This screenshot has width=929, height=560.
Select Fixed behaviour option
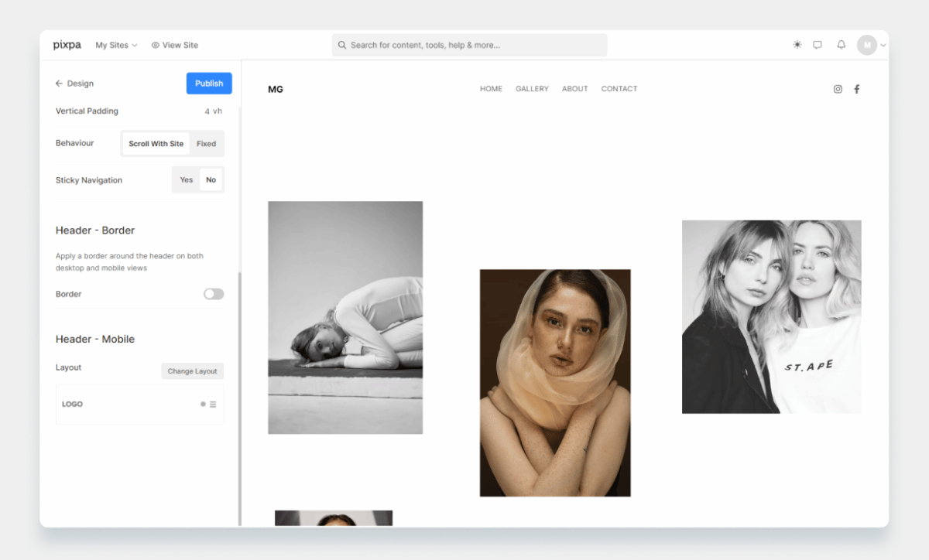(206, 144)
